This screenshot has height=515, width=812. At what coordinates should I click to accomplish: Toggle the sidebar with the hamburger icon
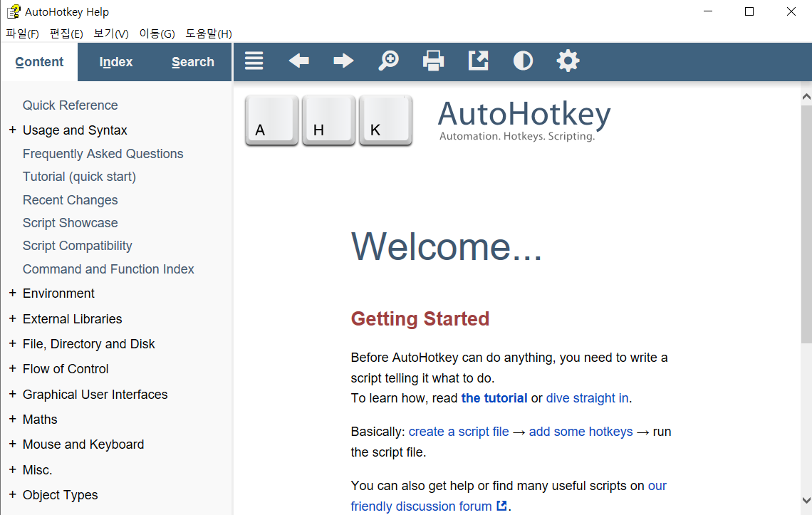tap(254, 61)
